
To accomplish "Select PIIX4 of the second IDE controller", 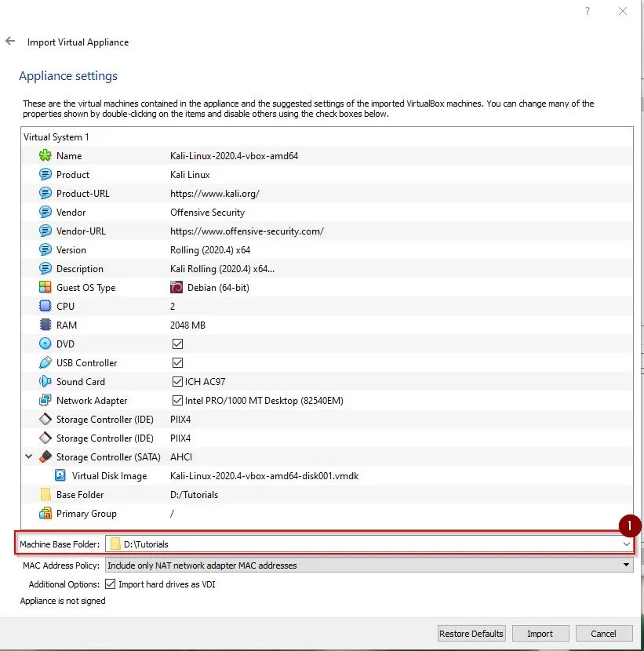I will (x=180, y=438).
